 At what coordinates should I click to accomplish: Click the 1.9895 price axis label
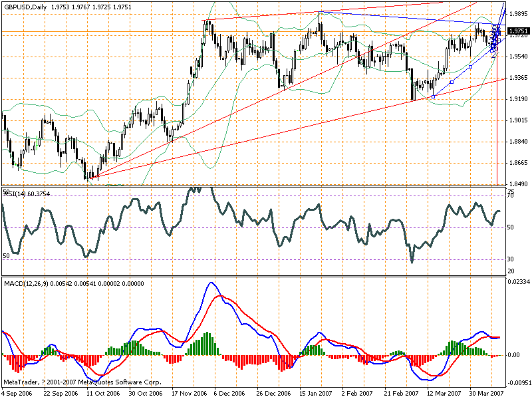[x=519, y=14]
